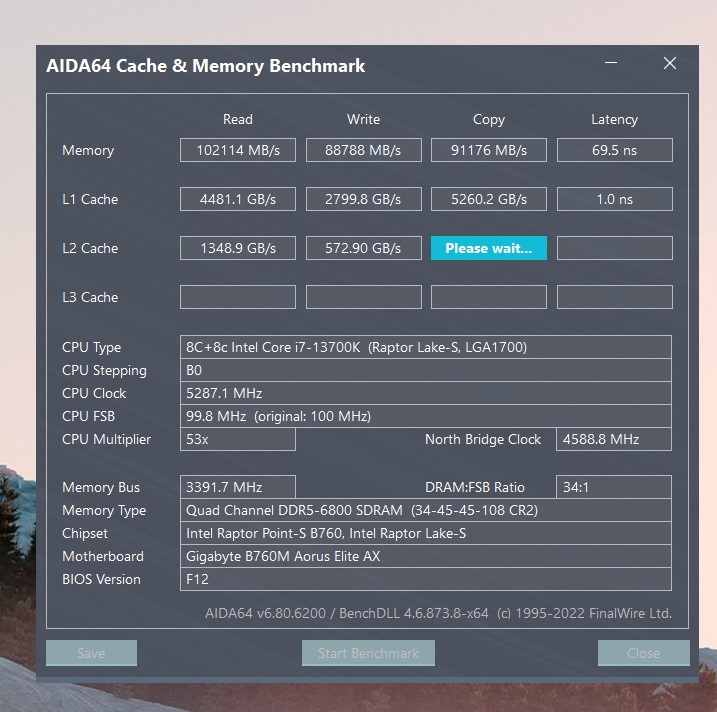The width and height of the screenshot is (717, 712).
Task: Click the L2 Cache Write value box
Action: [x=363, y=248]
